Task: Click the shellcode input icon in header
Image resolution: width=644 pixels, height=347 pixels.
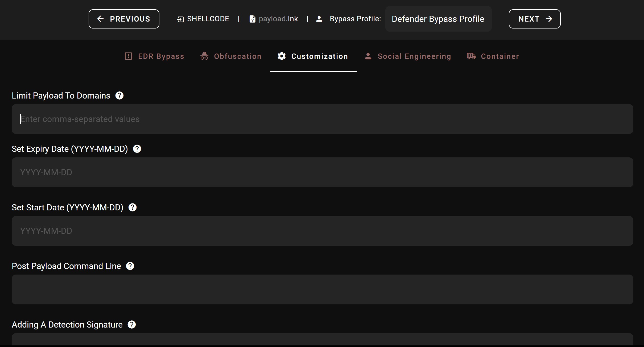Action: point(180,19)
